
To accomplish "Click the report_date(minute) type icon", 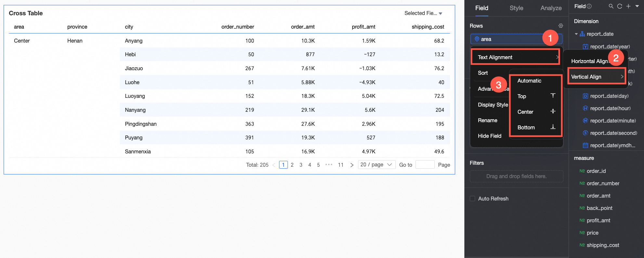I will [586, 121].
